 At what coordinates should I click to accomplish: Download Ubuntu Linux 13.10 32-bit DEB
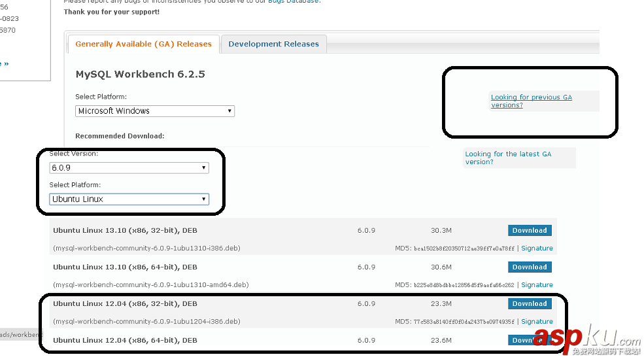[530, 230]
